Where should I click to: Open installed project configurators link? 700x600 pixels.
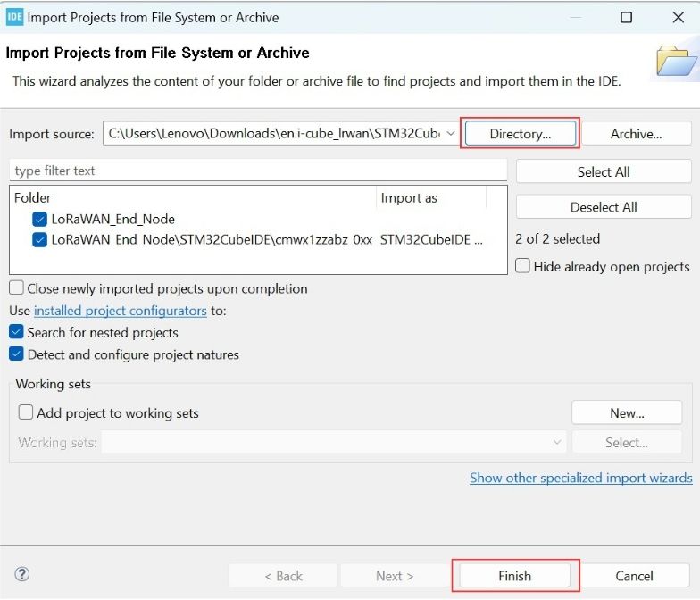click(x=120, y=311)
